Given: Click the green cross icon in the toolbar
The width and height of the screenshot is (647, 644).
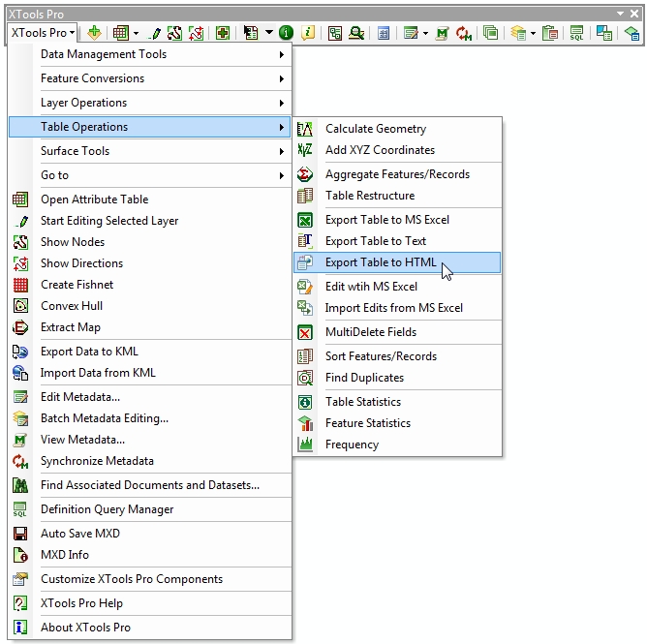Looking at the screenshot, I should [223, 33].
